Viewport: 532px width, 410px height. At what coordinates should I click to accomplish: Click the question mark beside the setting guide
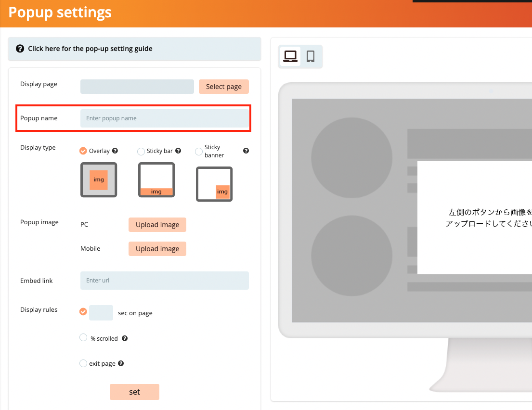(x=20, y=48)
